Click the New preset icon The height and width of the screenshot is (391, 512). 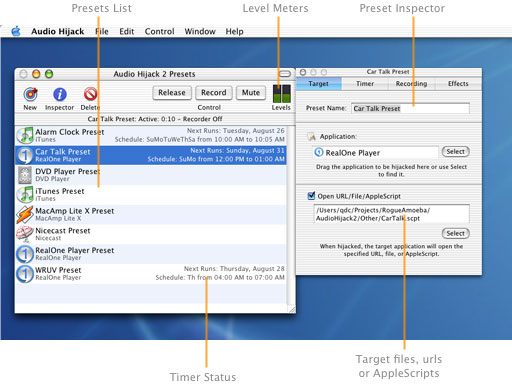(30, 94)
